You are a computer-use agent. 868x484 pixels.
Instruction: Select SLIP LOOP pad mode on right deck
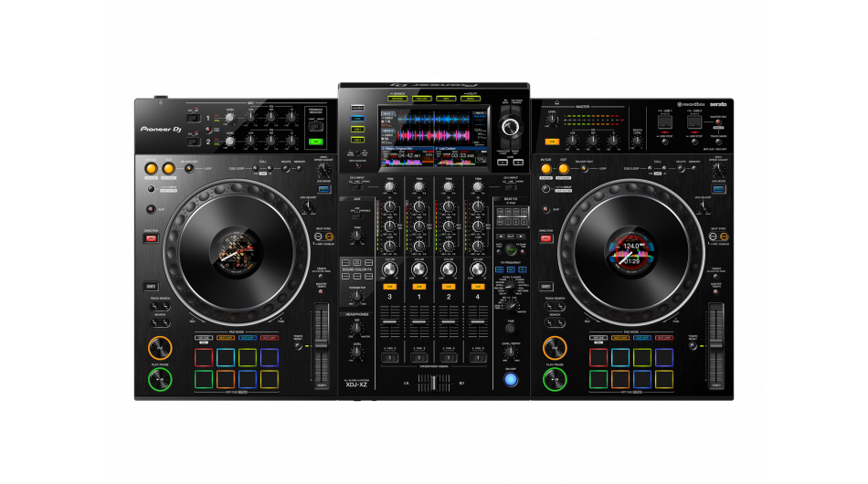[x=642, y=337]
